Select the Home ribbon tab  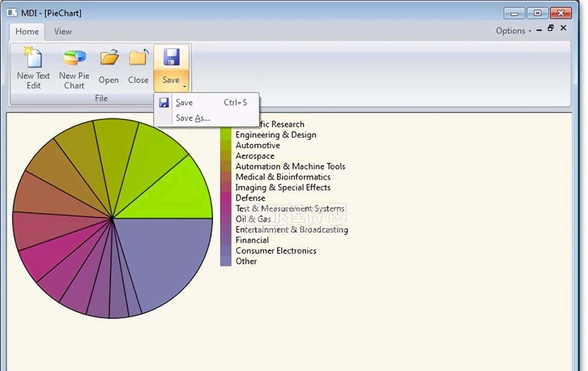pos(27,31)
